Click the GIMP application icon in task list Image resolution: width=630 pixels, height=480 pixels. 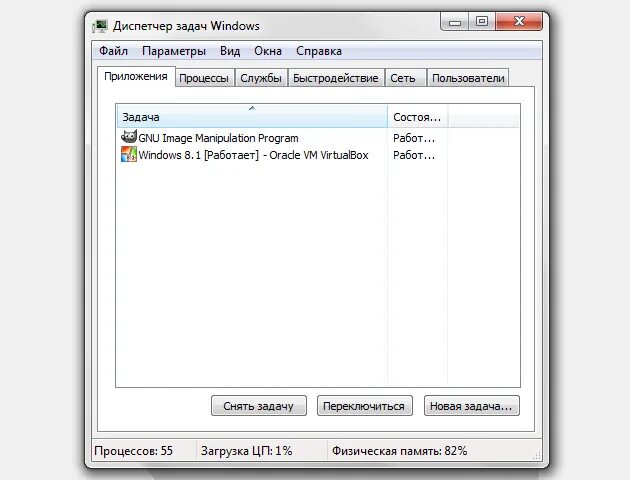129,137
